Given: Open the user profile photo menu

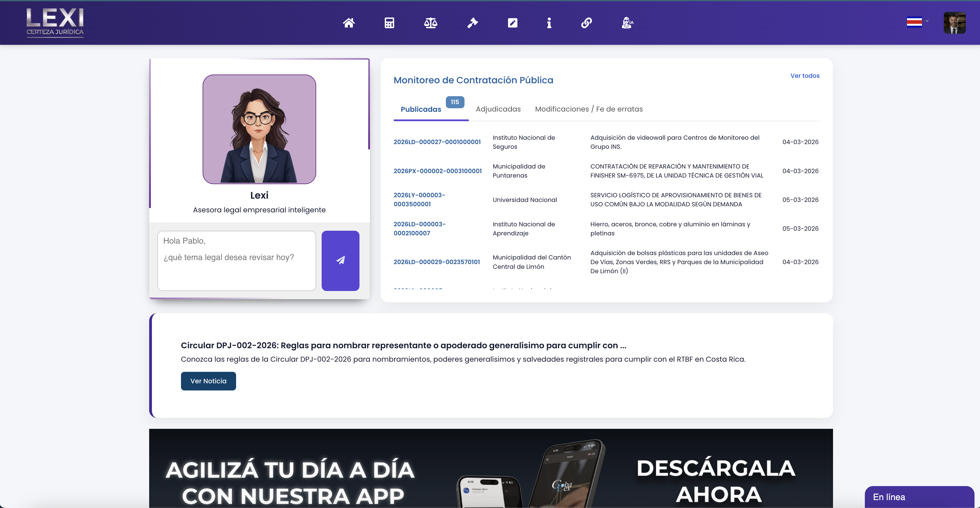Looking at the screenshot, I should pyautogui.click(x=954, y=23).
